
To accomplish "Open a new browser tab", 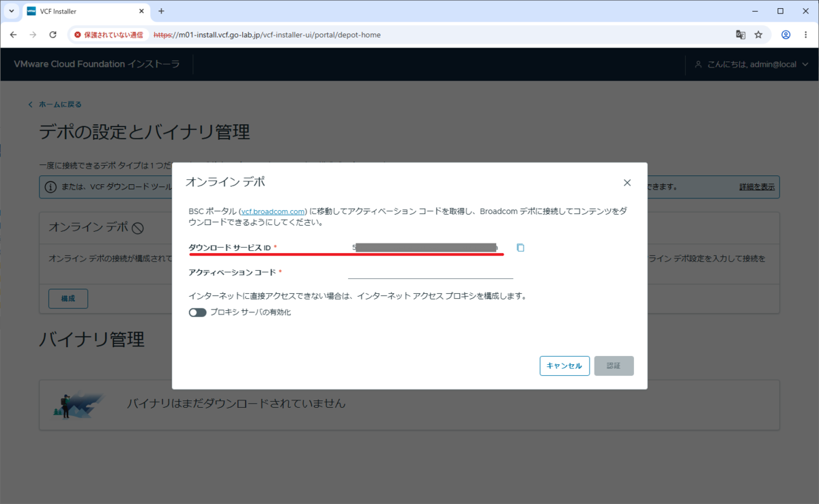I will (162, 11).
